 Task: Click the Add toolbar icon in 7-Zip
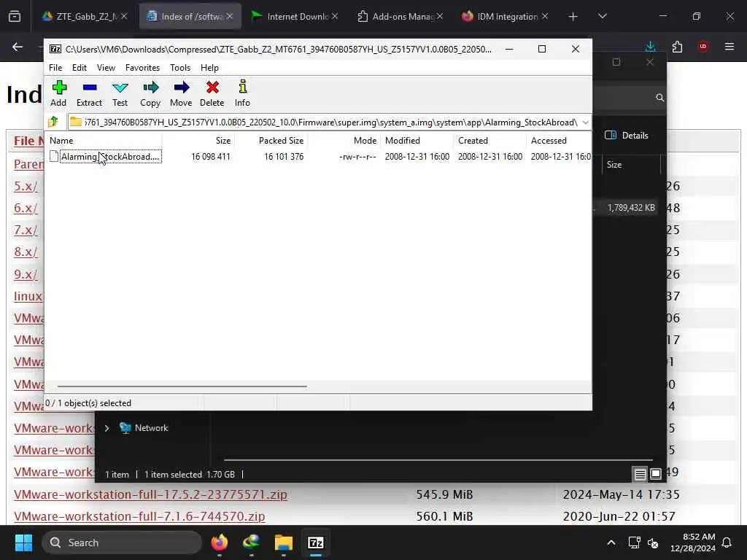[58, 93]
